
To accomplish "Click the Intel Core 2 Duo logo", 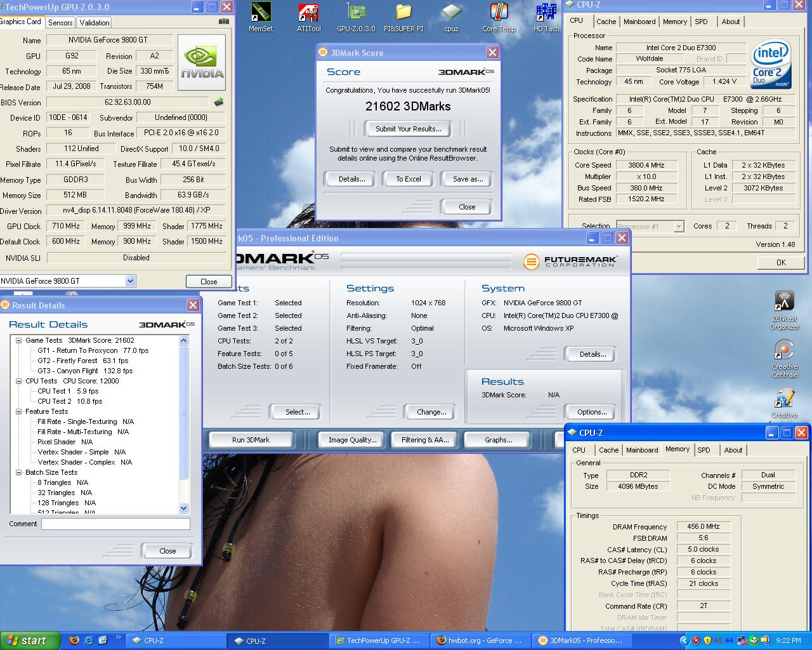I will coord(771,65).
